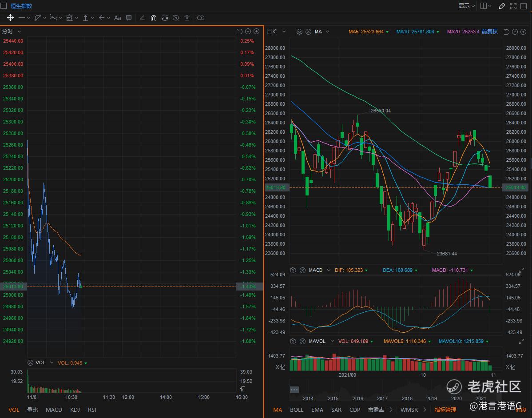This screenshot has width=532, height=418.
Task: Reset the 分时 chart view with undo icon
Action: 239,31
